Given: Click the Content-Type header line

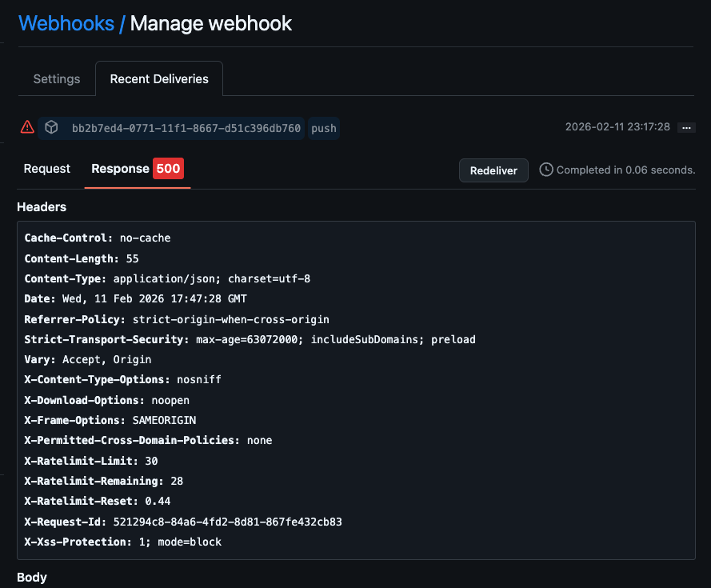Looking at the screenshot, I should click(x=167, y=278).
